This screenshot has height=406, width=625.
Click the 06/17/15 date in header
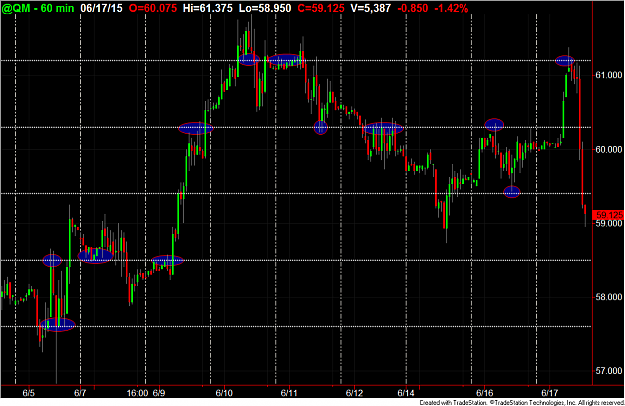[101, 8]
